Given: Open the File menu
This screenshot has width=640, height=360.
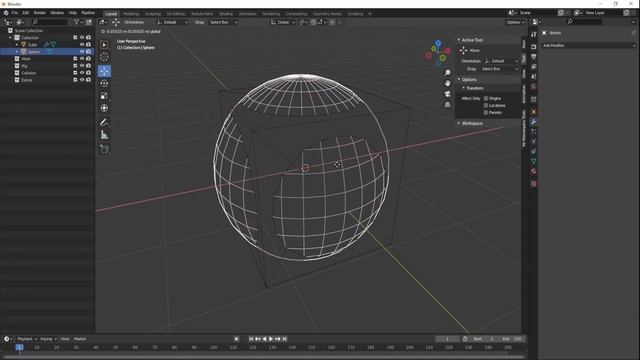Looking at the screenshot, I should (15, 13).
